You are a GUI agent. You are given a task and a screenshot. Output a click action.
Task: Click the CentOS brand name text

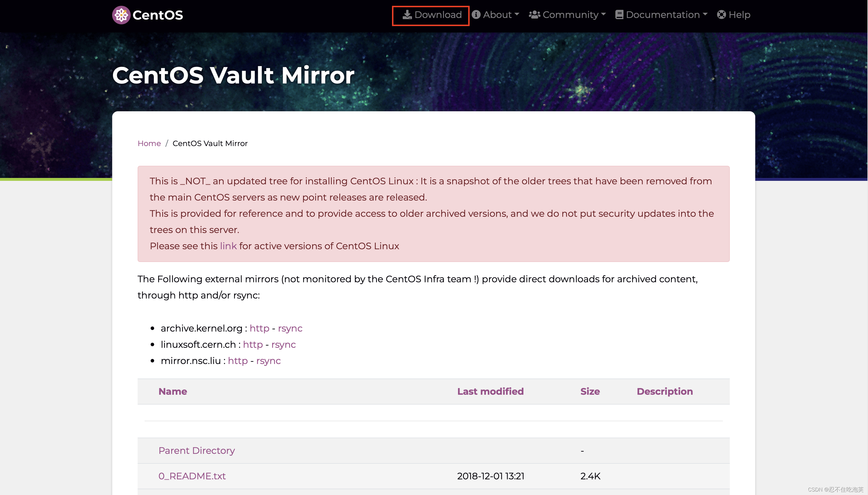158,15
